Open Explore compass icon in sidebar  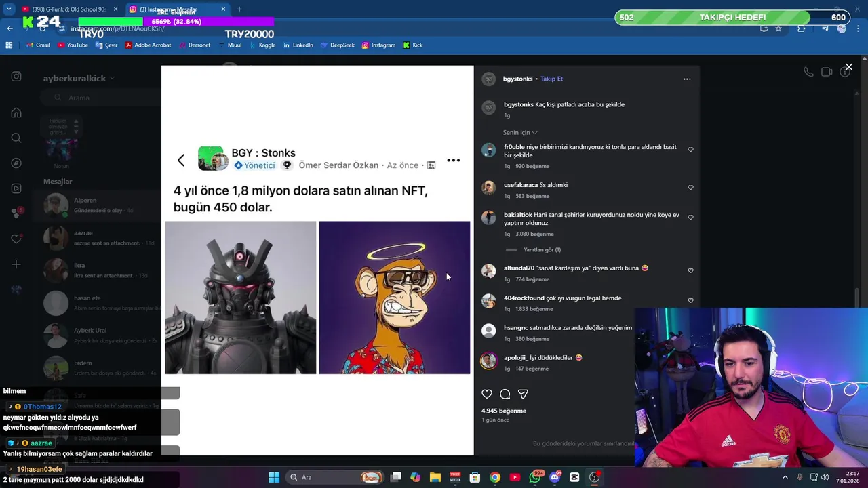coord(16,163)
